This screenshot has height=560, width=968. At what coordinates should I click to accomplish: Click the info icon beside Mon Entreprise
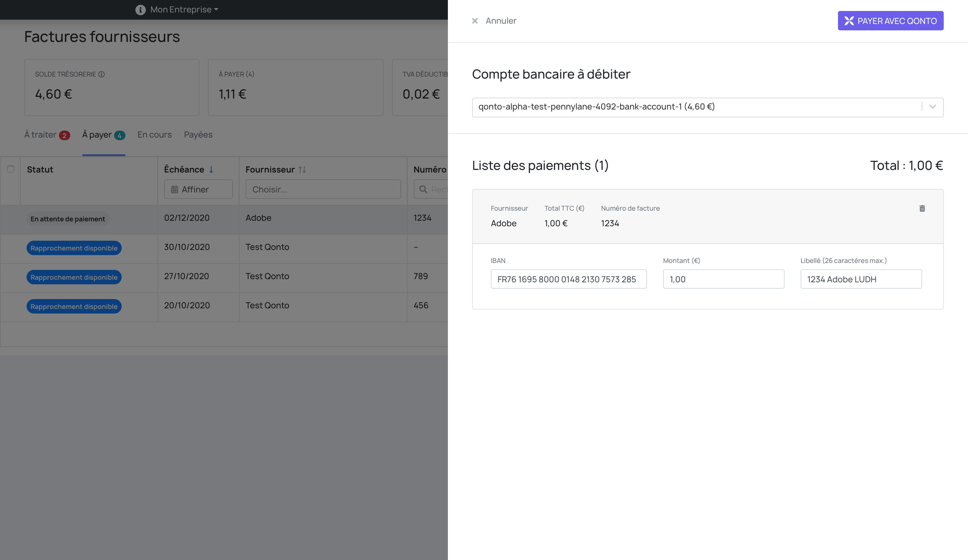pos(140,10)
